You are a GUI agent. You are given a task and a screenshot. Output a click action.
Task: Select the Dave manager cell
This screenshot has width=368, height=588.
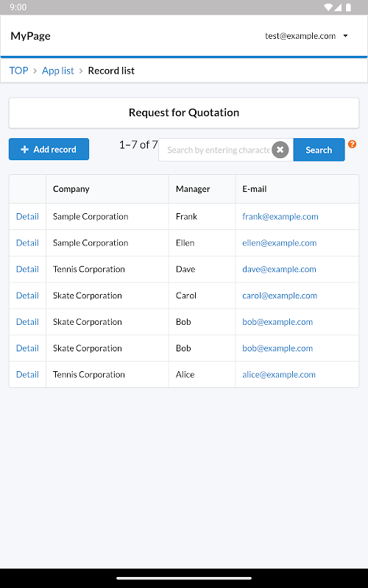pyautogui.click(x=202, y=269)
